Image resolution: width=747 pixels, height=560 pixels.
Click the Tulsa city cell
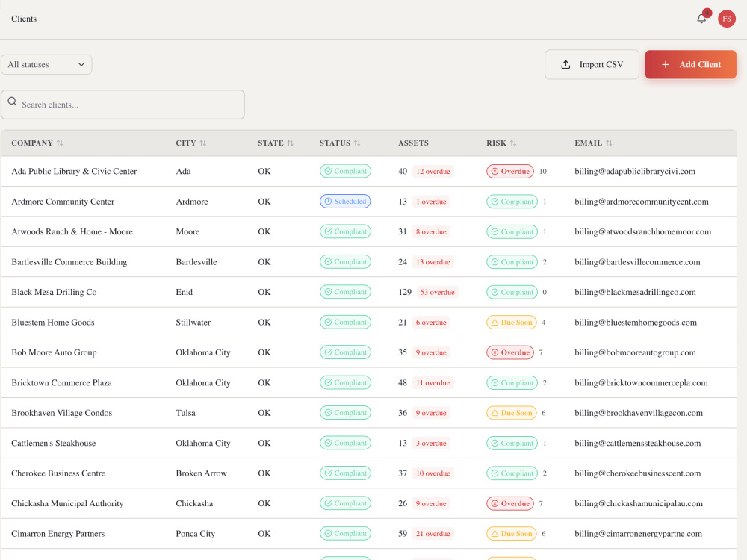[x=185, y=413]
